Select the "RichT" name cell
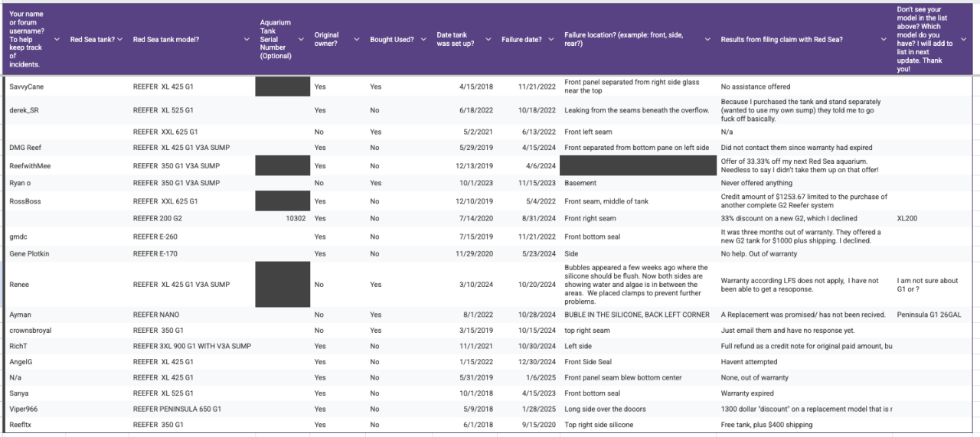Image resolution: width=980 pixels, height=437 pixels. point(34,346)
